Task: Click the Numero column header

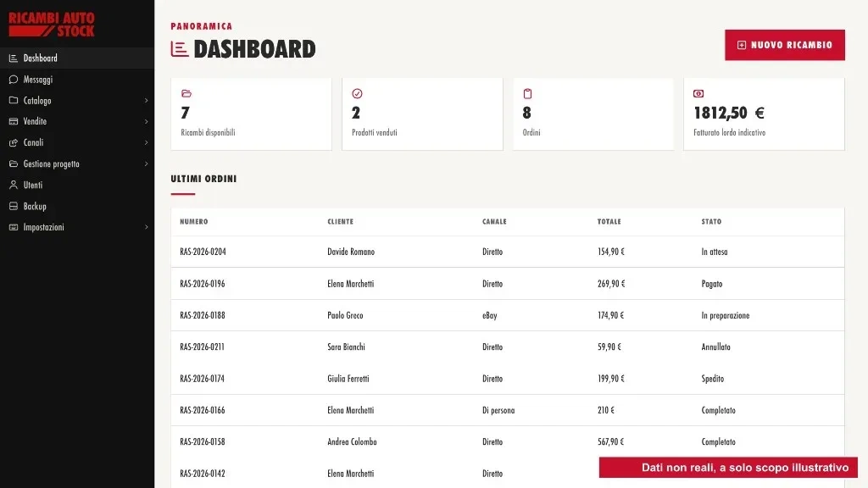Action: (194, 221)
